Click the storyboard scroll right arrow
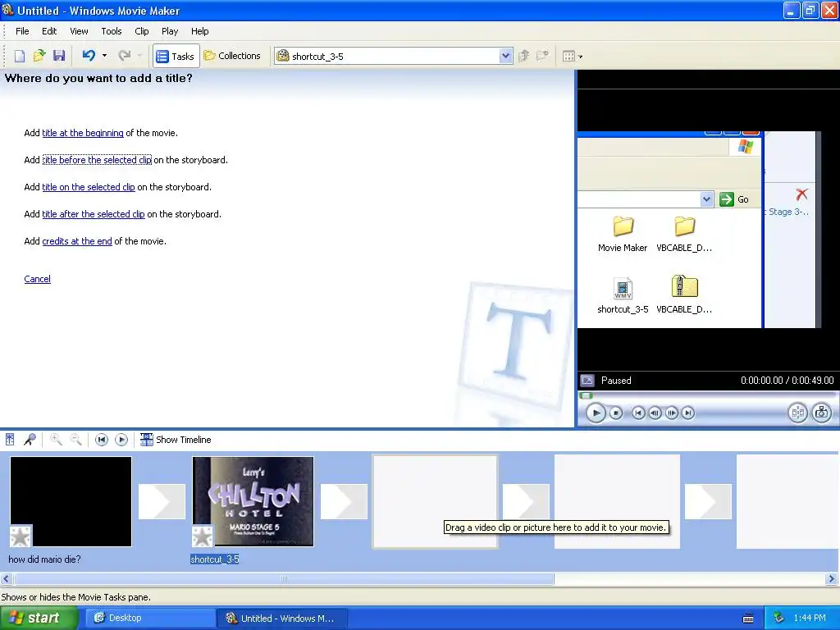The width and height of the screenshot is (840, 630). (832, 578)
